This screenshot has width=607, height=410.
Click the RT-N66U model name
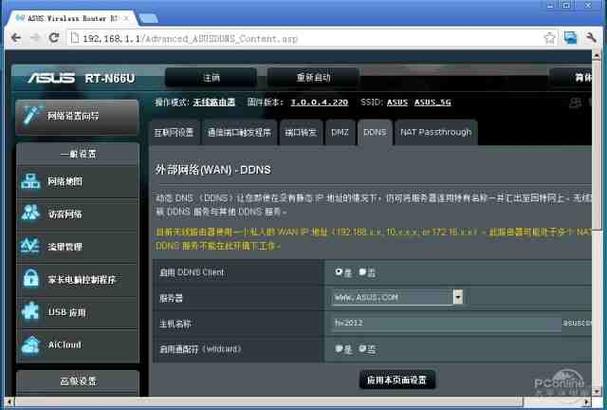tap(110, 78)
